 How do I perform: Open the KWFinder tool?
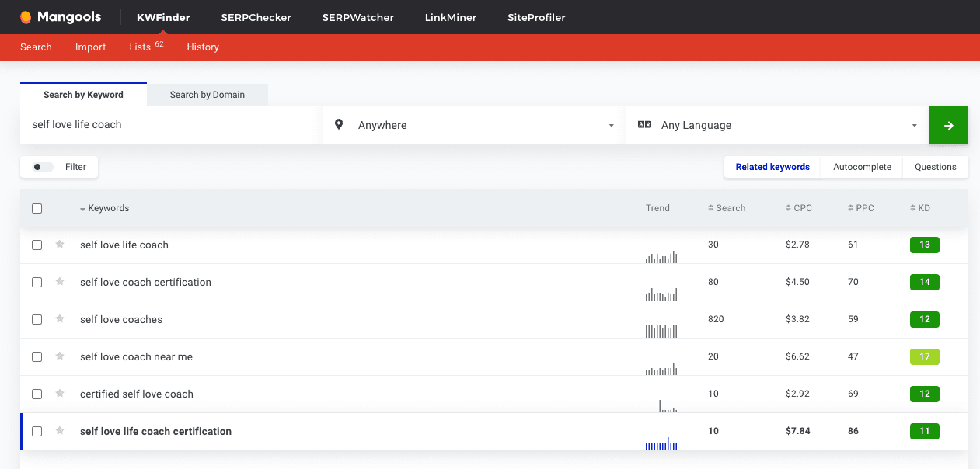[163, 17]
